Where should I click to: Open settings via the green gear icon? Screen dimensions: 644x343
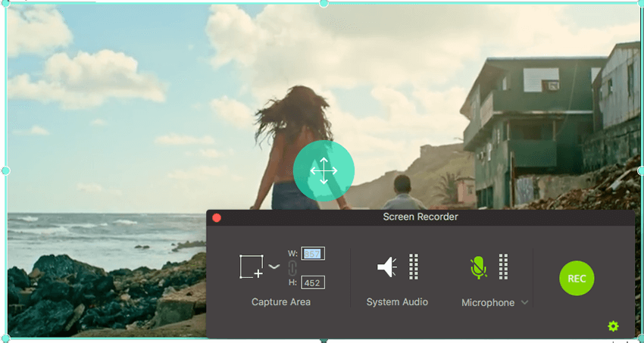[613, 326]
